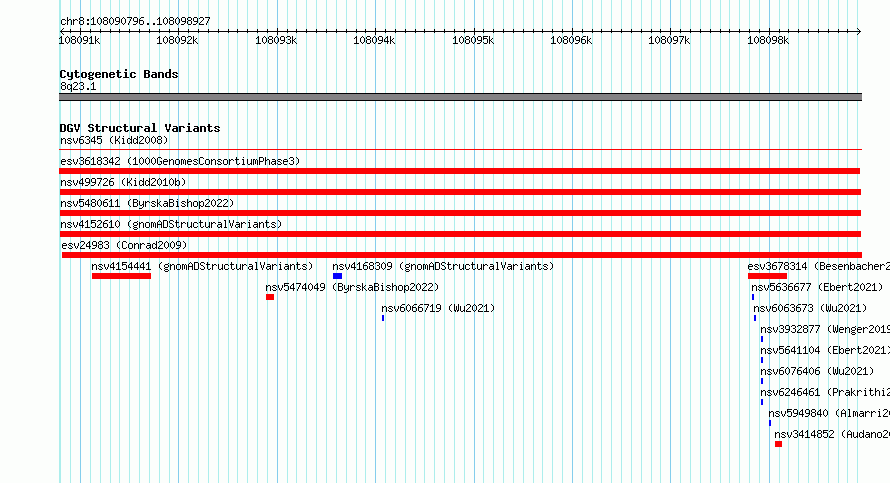The width and height of the screenshot is (890, 483).
Task: Click the DGV Structural Variants track title
Action: pyautogui.click(x=140, y=128)
